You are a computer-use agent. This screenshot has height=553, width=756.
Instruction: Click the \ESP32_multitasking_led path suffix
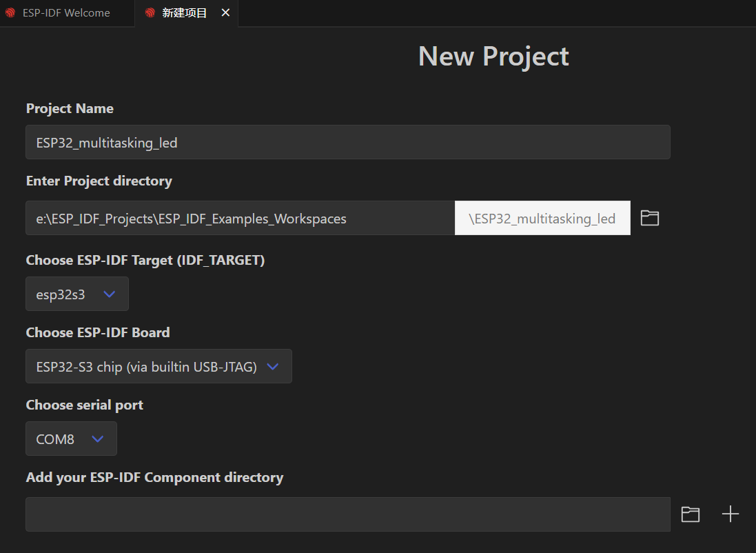pos(542,218)
